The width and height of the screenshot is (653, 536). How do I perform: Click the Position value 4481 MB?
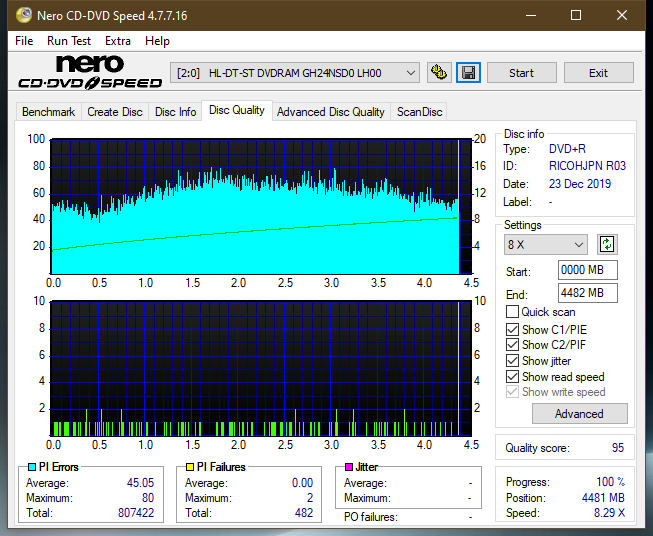(x=603, y=498)
